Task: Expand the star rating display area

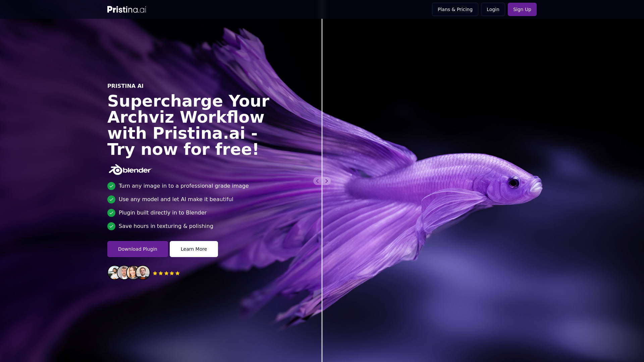Action: 166,273
